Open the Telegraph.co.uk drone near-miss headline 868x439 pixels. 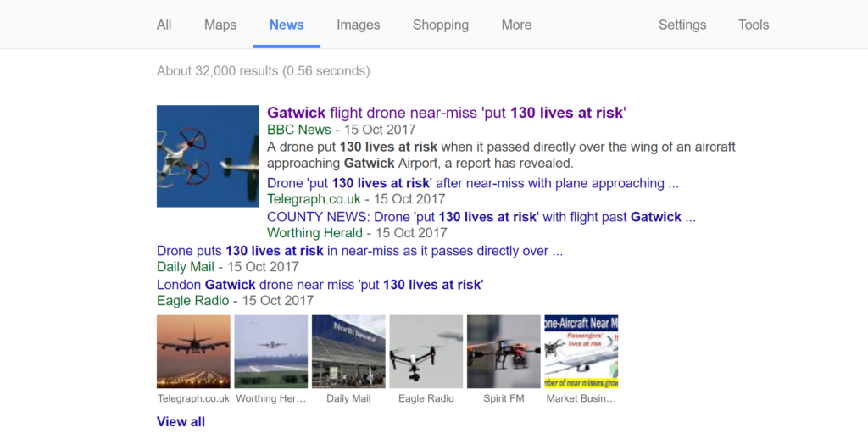click(x=473, y=183)
